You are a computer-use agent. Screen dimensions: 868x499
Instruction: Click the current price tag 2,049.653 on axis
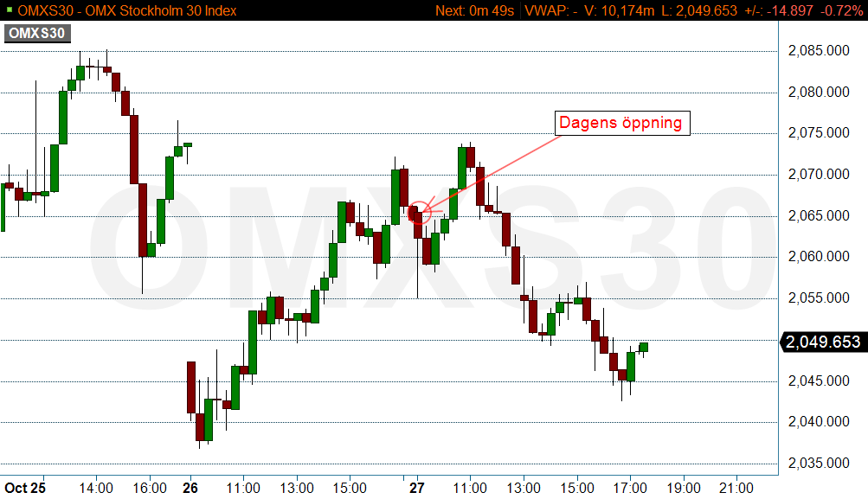[x=823, y=342]
